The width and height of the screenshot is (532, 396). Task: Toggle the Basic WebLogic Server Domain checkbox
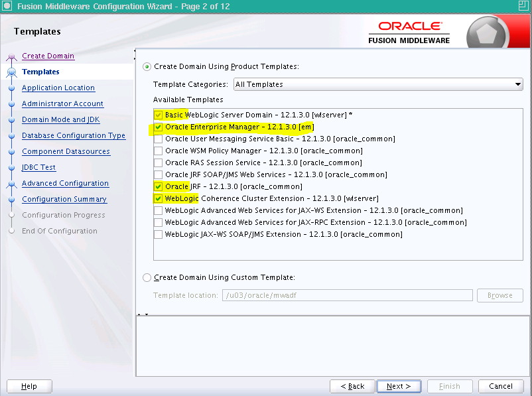pos(158,115)
